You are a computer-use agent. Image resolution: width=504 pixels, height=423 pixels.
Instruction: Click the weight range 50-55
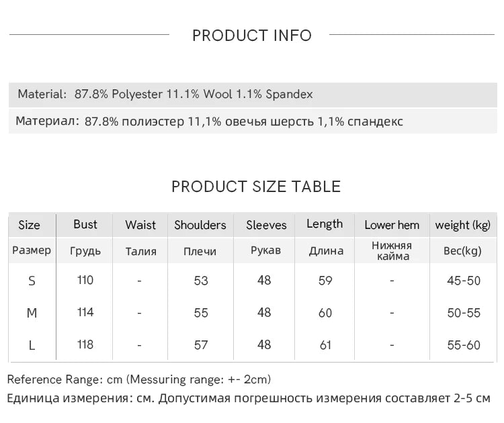point(464,313)
